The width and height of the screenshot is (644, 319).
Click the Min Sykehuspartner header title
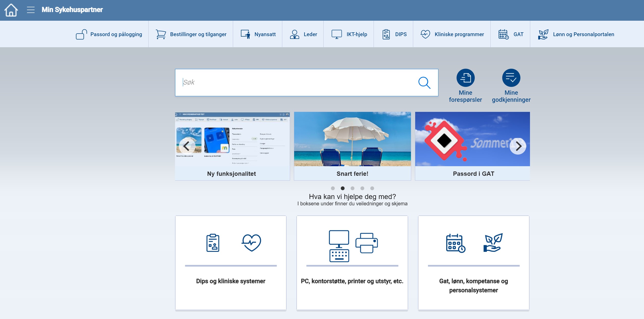click(72, 10)
